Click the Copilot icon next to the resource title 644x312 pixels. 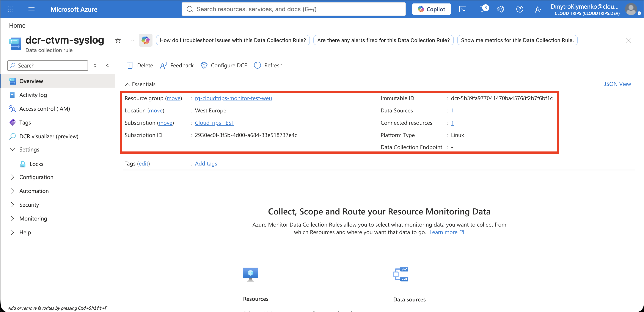point(146,40)
